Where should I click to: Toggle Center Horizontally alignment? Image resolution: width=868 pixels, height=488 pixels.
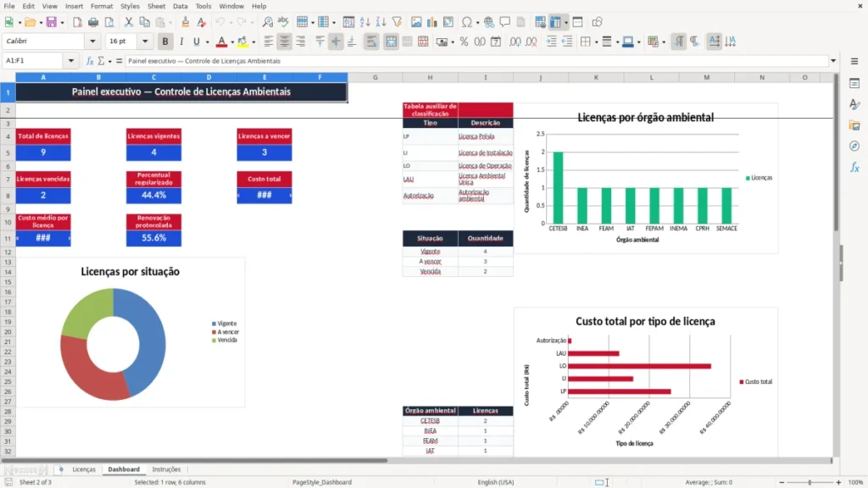[x=285, y=42]
